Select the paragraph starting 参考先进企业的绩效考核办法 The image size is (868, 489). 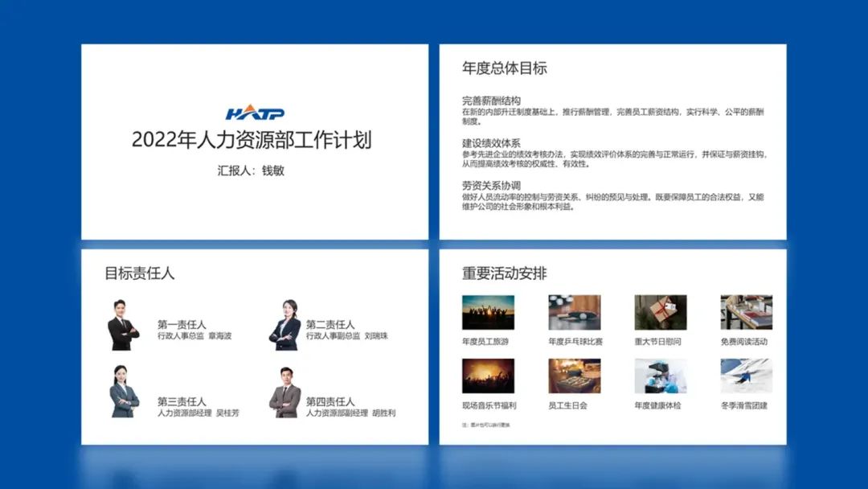615,159
